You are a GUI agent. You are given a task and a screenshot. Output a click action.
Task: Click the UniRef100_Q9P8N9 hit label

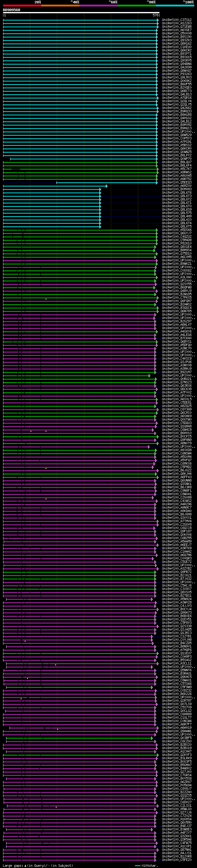click(177, 440)
